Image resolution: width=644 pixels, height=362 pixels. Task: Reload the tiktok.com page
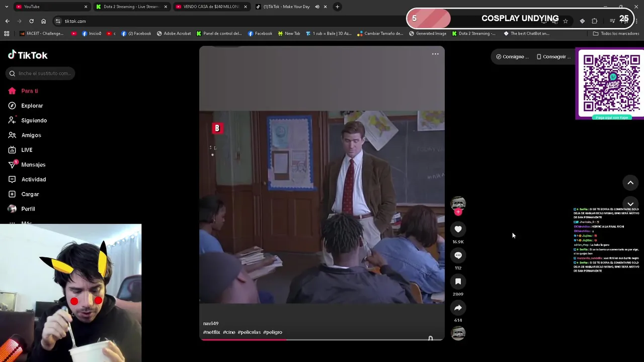coord(31,21)
